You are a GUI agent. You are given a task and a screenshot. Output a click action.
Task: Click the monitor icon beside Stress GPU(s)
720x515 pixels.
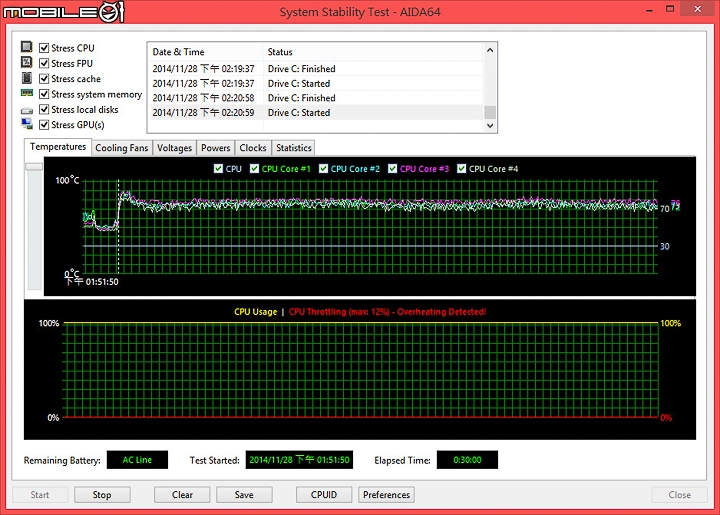[x=27, y=124]
